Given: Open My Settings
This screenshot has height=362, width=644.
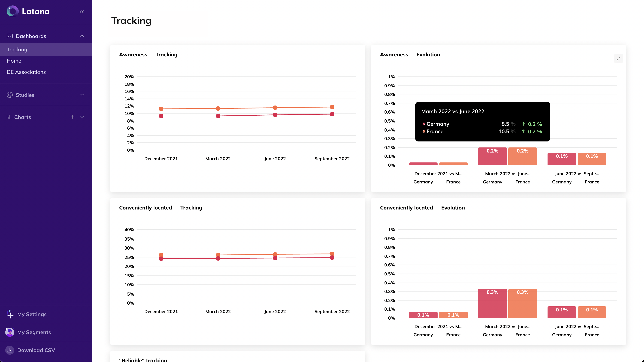Looking at the screenshot, I should click(32, 314).
